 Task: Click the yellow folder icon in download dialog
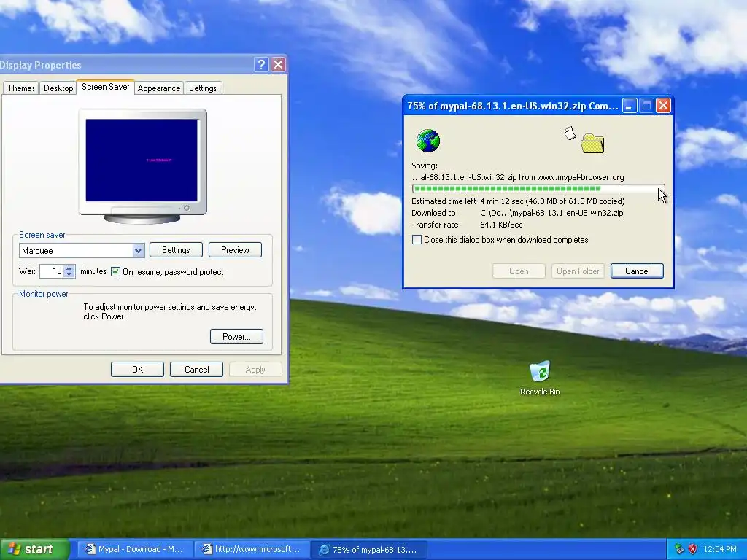coord(592,143)
